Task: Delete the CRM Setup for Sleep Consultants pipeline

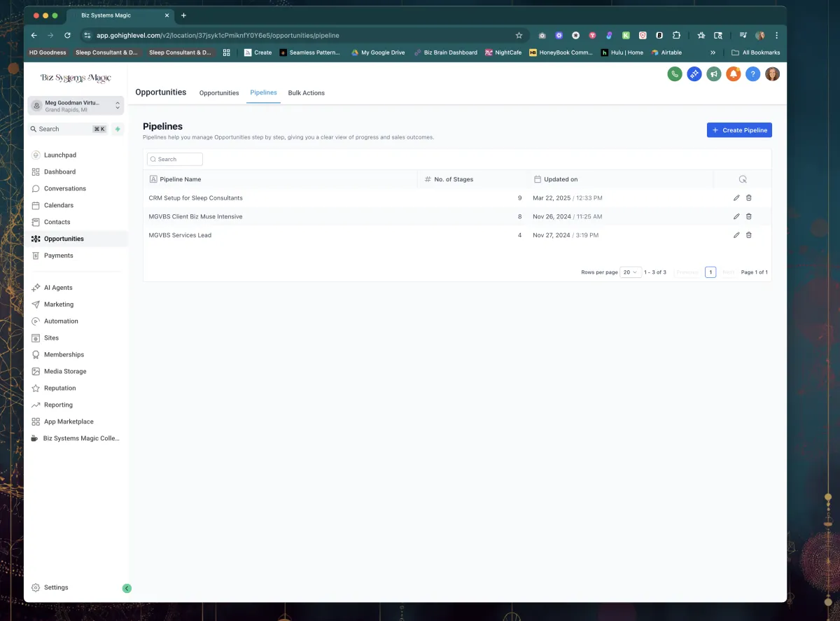Action: (x=748, y=198)
